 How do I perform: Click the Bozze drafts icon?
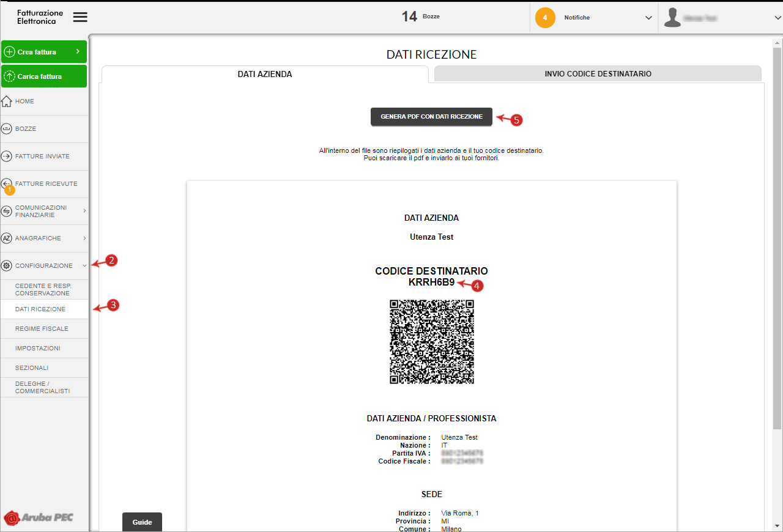click(7, 129)
